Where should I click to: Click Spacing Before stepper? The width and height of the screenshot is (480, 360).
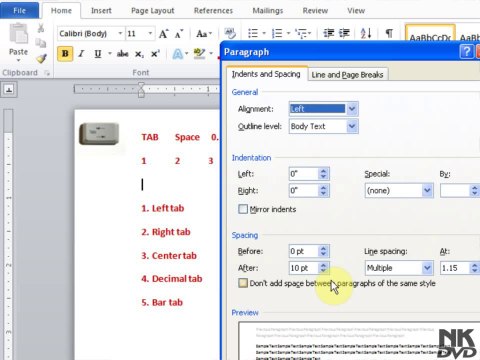323,251
